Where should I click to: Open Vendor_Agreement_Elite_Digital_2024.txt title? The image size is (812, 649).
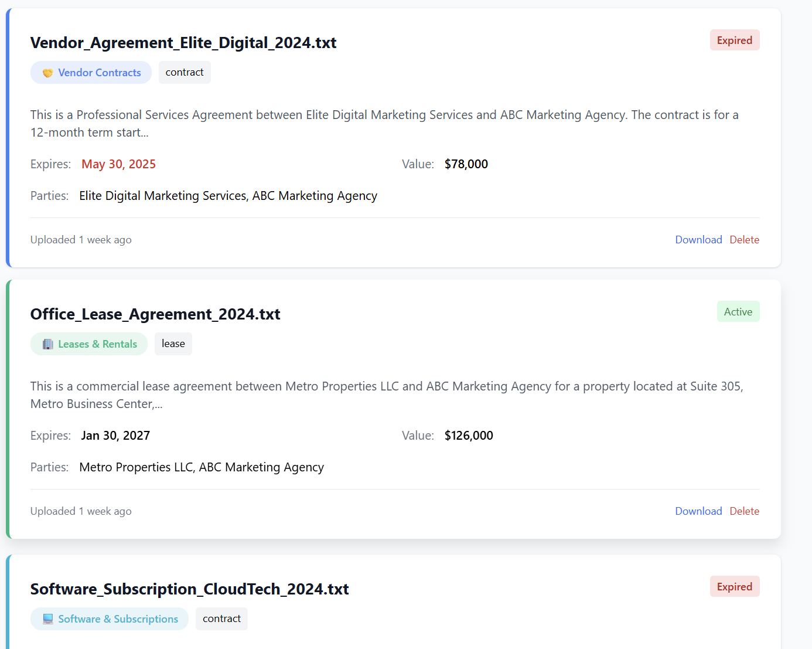pos(183,43)
